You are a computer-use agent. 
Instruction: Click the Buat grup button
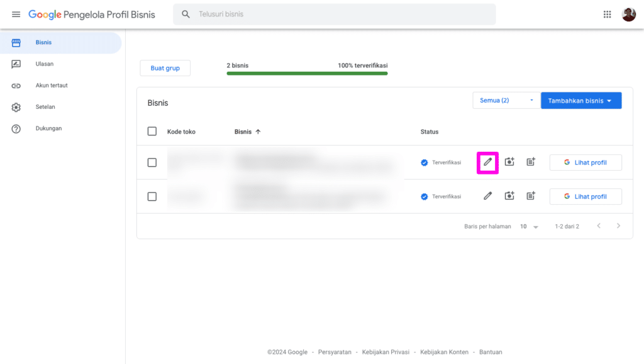(165, 68)
